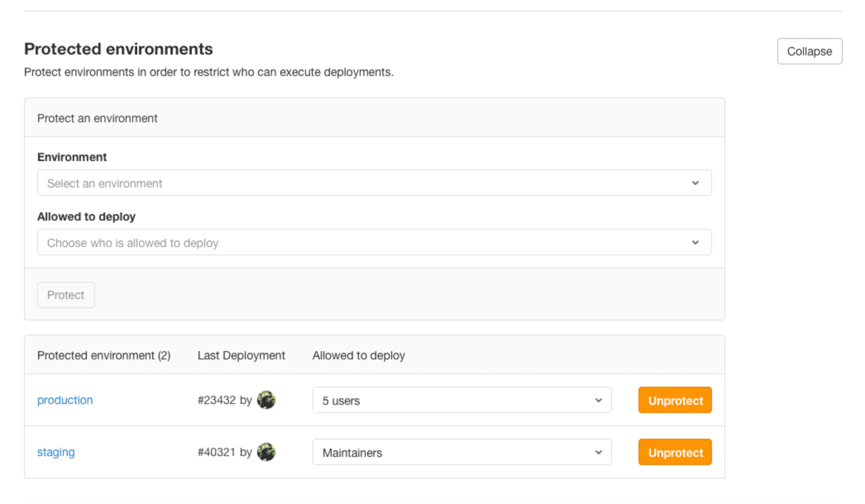
Task: Toggle protection on production environment
Action: coord(675,399)
